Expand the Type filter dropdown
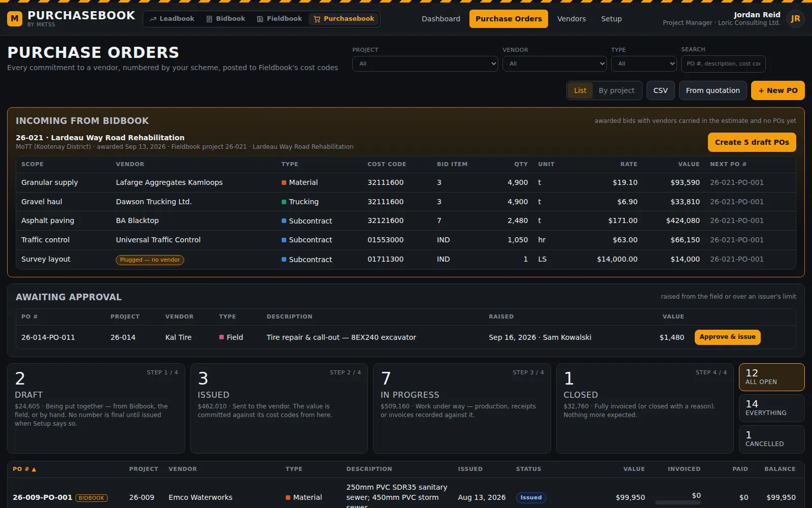Image resolution: width=812 pixels, height=508 pixels. (x=644, y=63)
